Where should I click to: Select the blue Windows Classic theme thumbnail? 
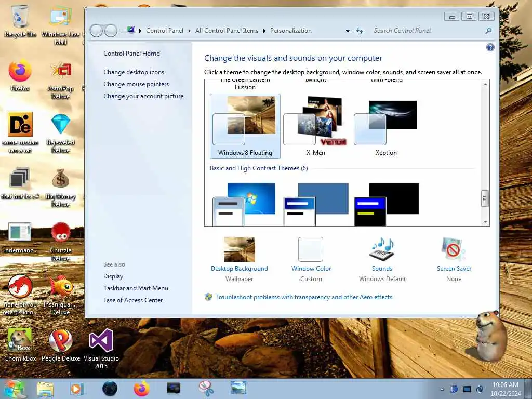pos(315,204)
